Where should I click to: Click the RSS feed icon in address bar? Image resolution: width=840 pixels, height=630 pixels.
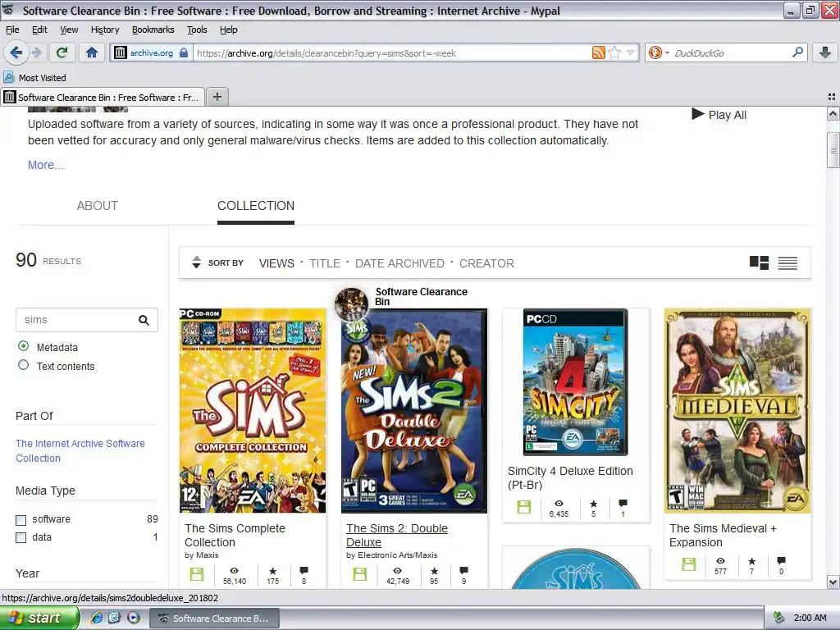[598, 52]
